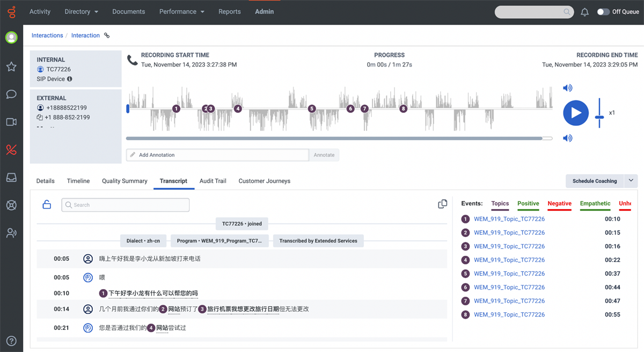644x352 pixels.
Task: Switch to the Audit Trail tab
Action: (213, 181)
